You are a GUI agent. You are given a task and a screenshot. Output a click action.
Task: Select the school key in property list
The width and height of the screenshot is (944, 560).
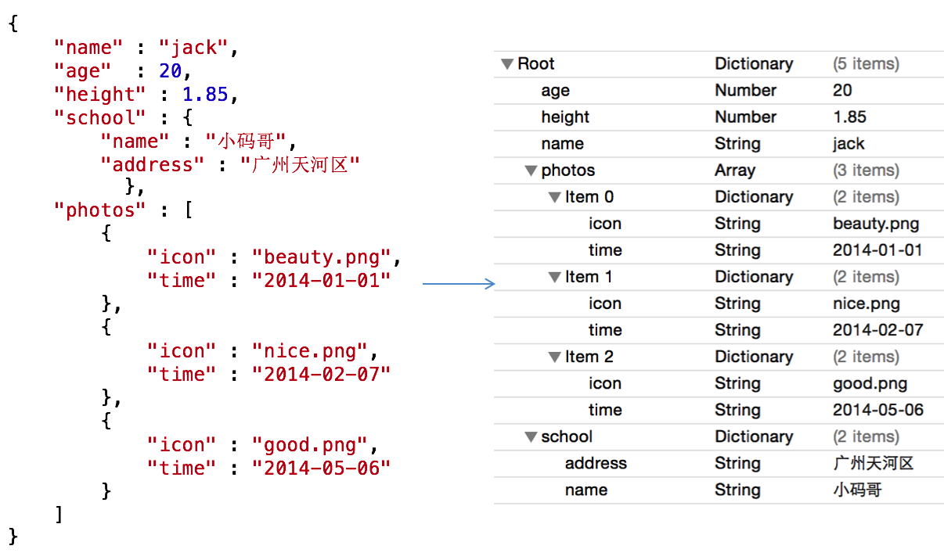point(567,436)
